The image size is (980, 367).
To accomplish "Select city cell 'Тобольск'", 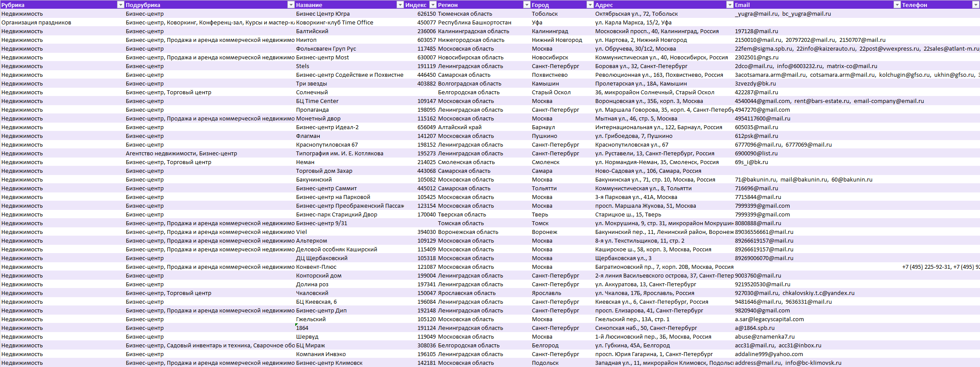I will pyautogui.click(x=562, y=14).
